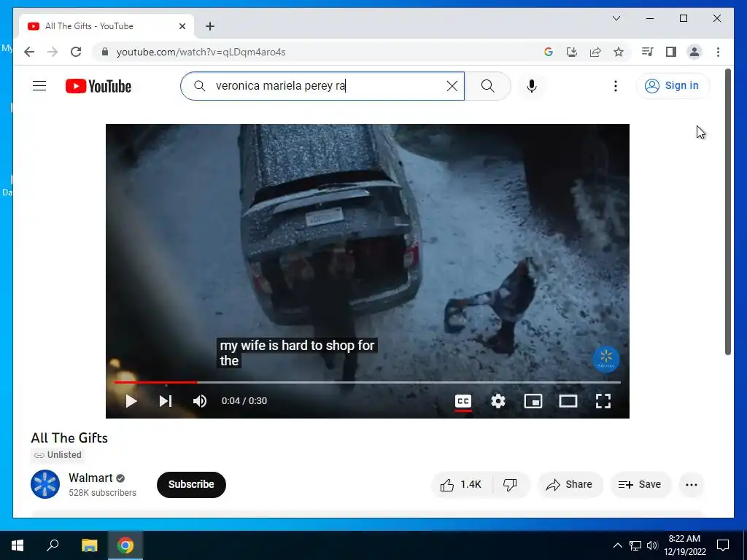Reload the current page
This screenshot has width=747, height=560.
click(76, 52)
